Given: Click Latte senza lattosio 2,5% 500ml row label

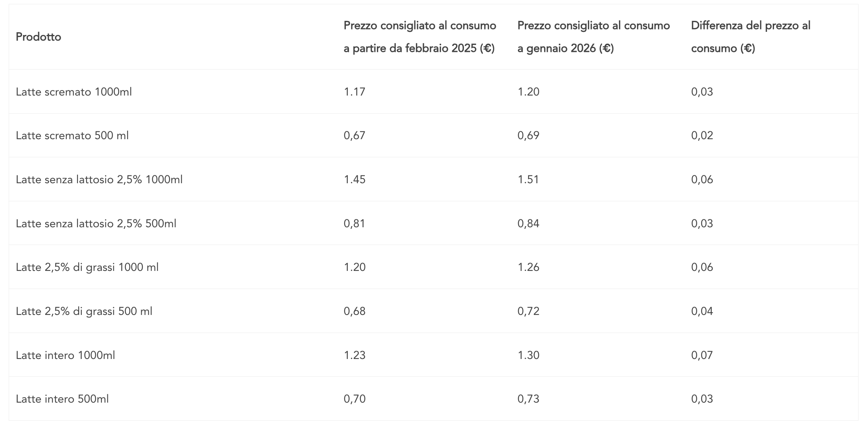Looking at the screenshot, I should [96, 224].
